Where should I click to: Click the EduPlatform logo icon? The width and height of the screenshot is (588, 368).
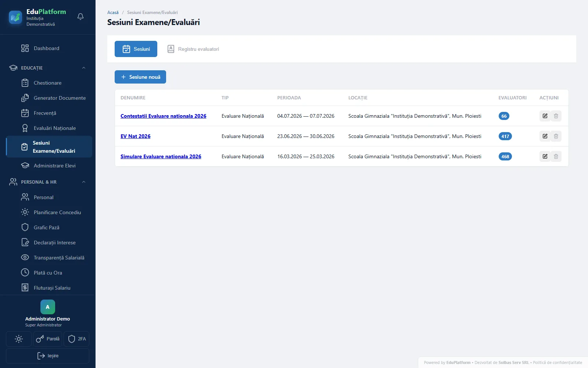(x=15, y=17)
